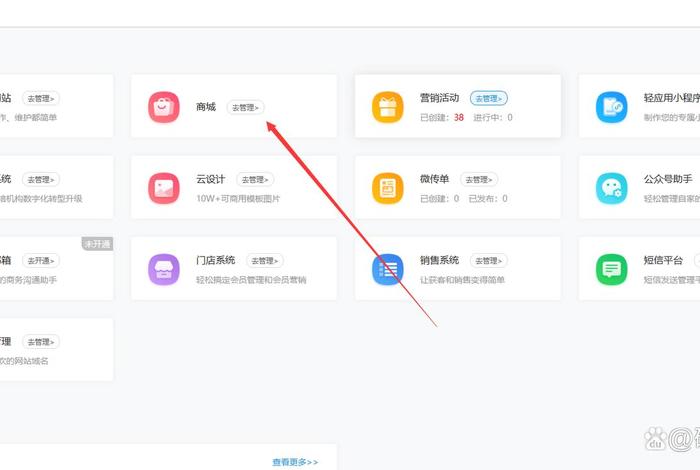Select the 公众号助手 title
700x470 pixels.
(668, 179)
